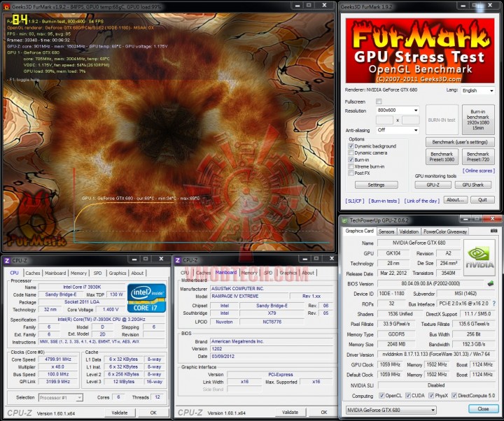504x421 pixels.
Task: Open the Processor #1 selection dropdown
Action: [60, 397]
